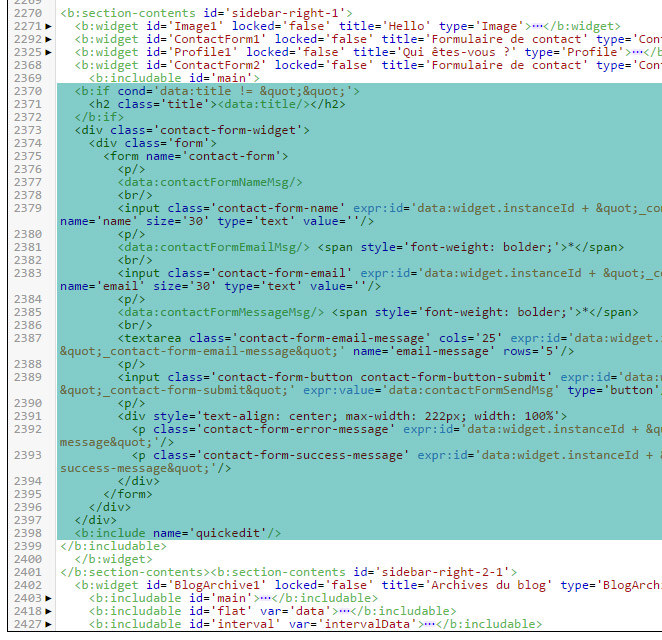662x640 pixels.
Task: Click the closing </b:if> tag
Action: (x=99, y=117)
